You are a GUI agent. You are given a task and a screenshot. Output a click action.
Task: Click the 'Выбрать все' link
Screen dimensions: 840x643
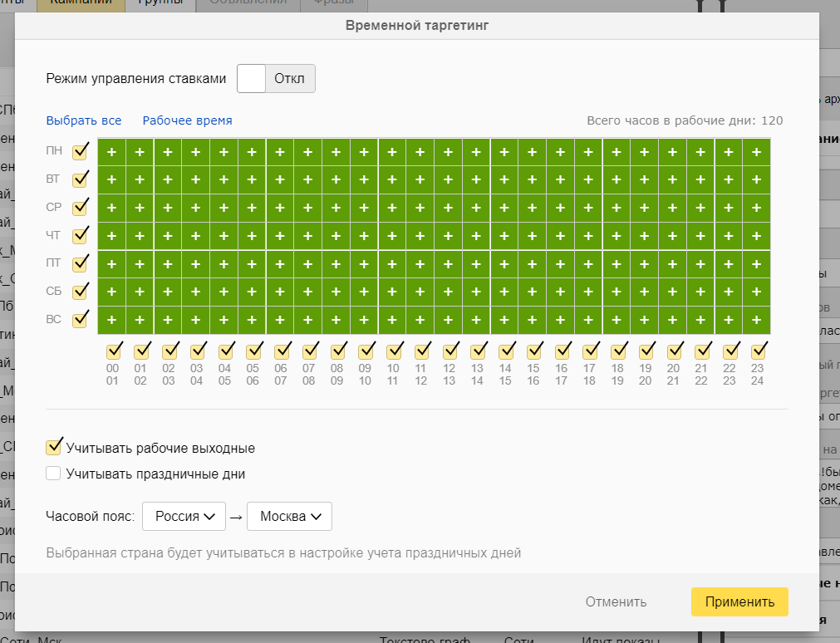[x=84, y=120]
